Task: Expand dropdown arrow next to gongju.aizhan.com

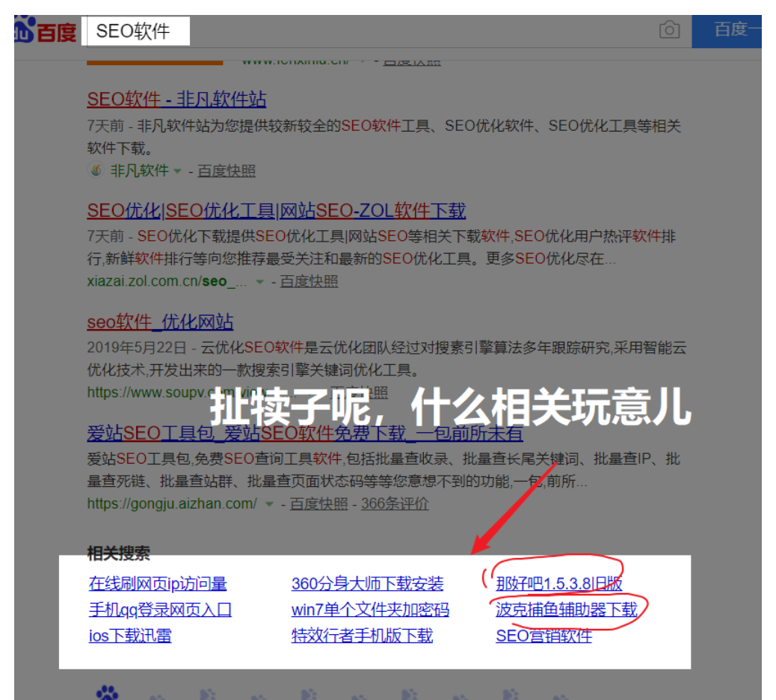Action: [x=269, y=504]
